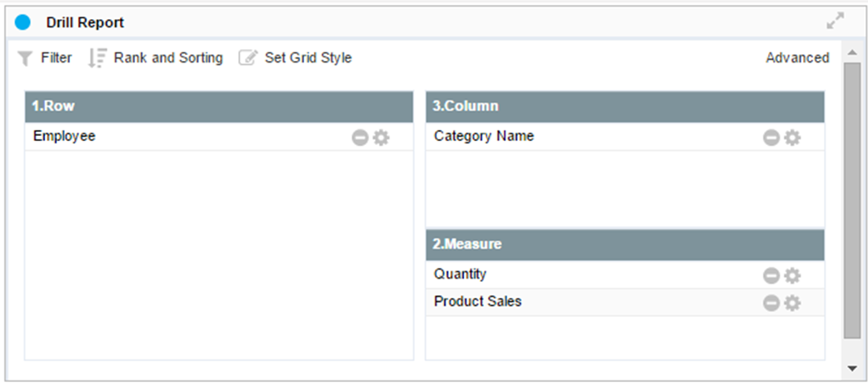Open the gear settings for Product Sales
Screen dimensions: 868x387
792,303
